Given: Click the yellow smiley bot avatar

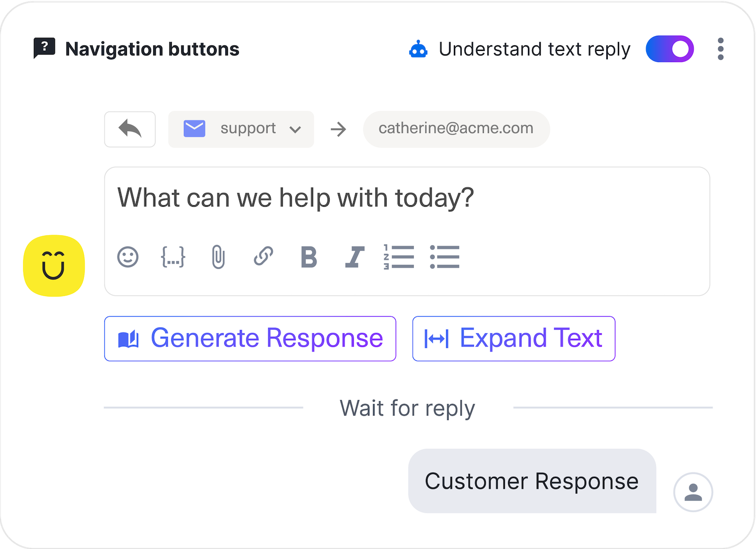Looking at the screenshot, I should click(x=54, y=266).
